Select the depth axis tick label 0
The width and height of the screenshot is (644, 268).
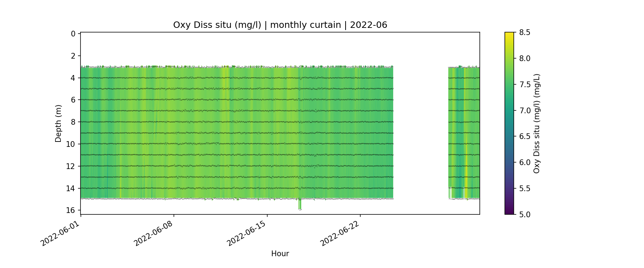click(73, 34)
